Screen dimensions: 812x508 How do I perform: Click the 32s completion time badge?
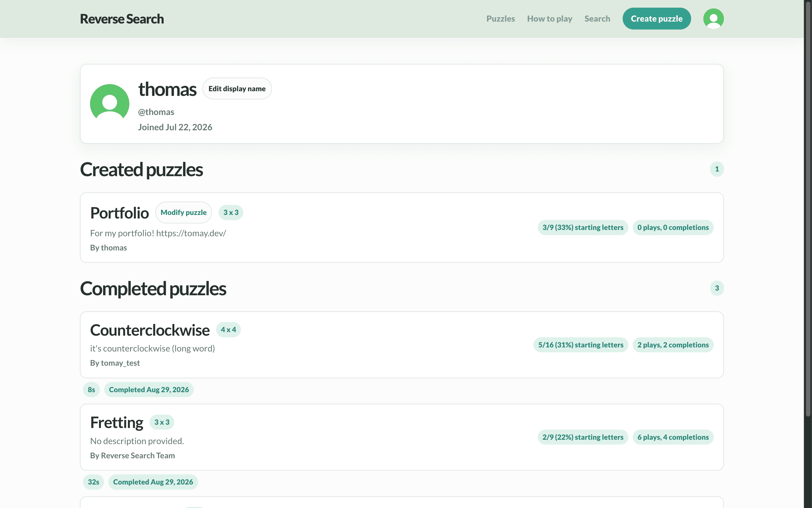point(93,482)
